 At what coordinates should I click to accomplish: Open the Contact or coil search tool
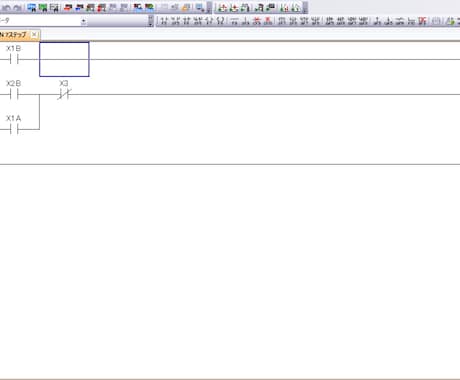coord(54,7)
